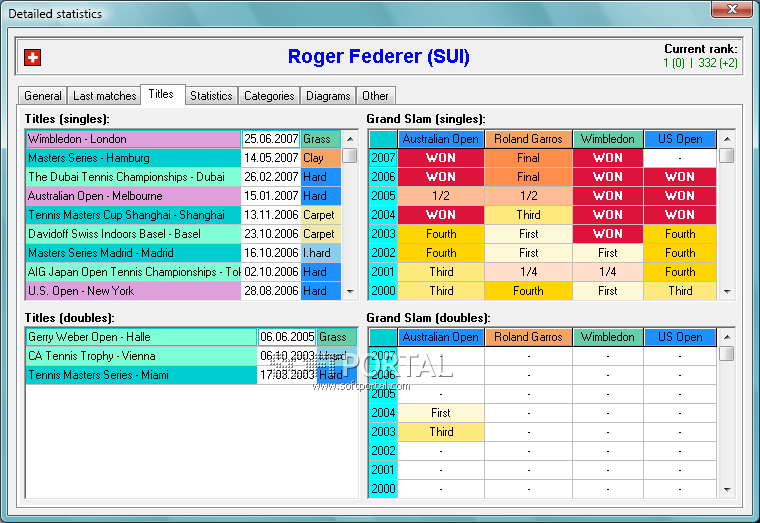Click 2007 Roland Garros Final cell

(x=528, y=158)
